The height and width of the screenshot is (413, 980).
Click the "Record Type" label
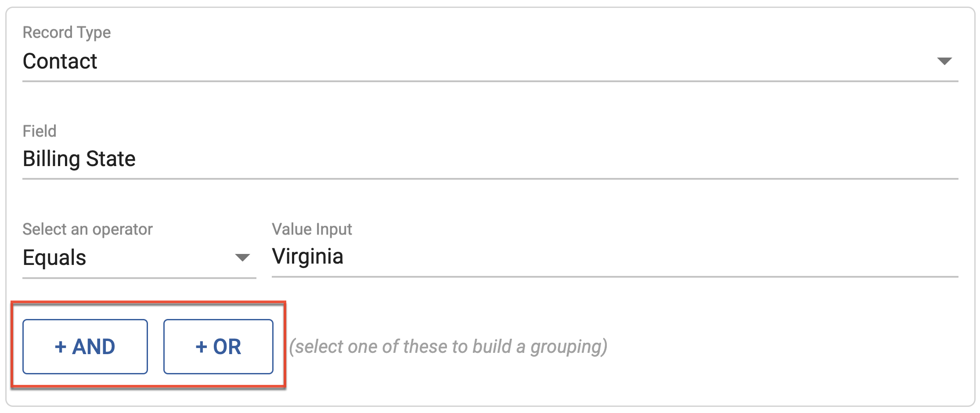[67, 33]
